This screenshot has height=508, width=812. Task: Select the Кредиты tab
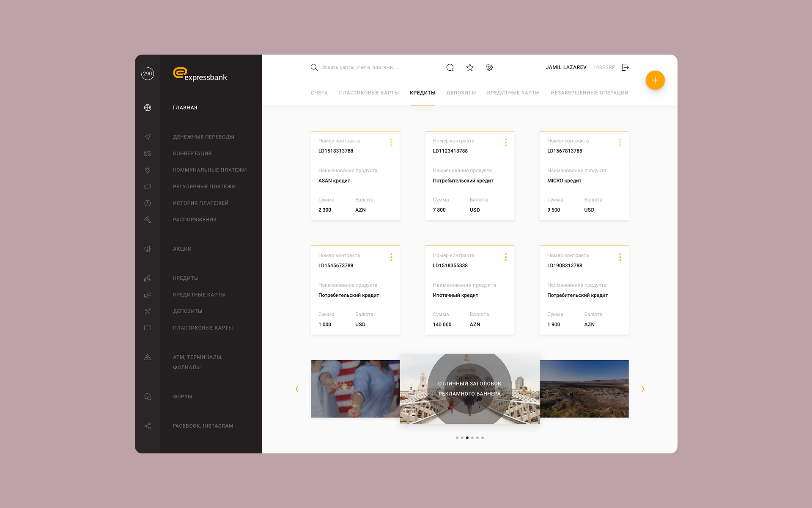[x=422, y=93]
